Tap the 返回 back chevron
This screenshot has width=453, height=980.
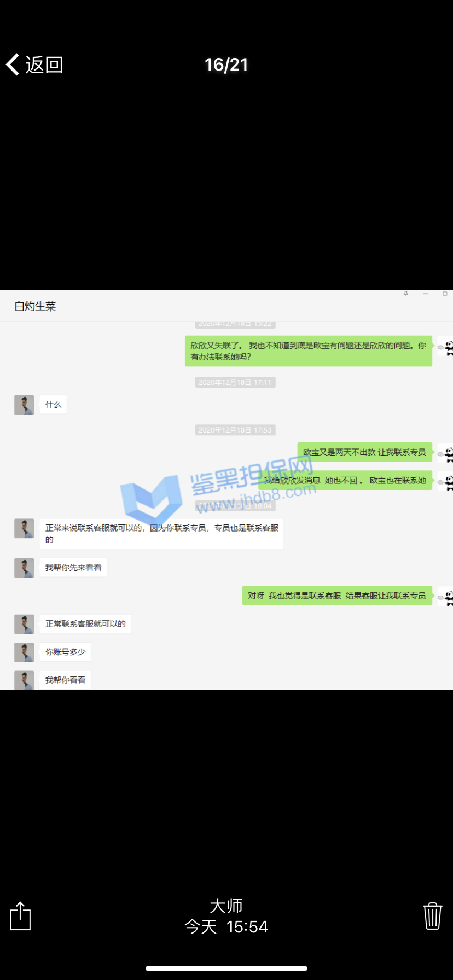pos(13,65)
